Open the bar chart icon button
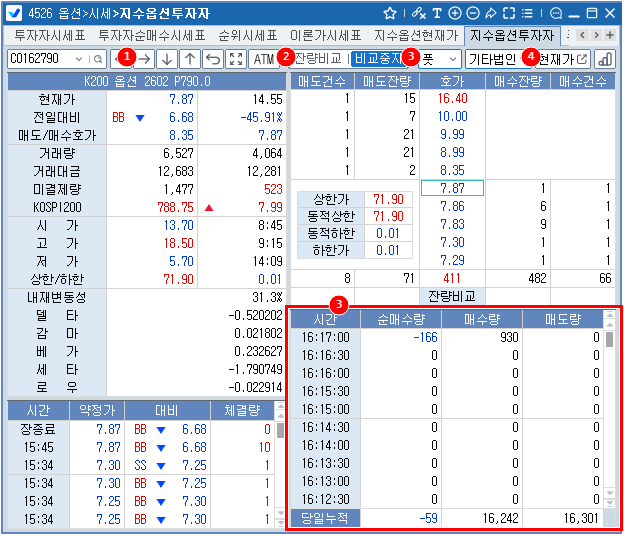624x535 pixels. pyautogui.click(x=606, y=59)
